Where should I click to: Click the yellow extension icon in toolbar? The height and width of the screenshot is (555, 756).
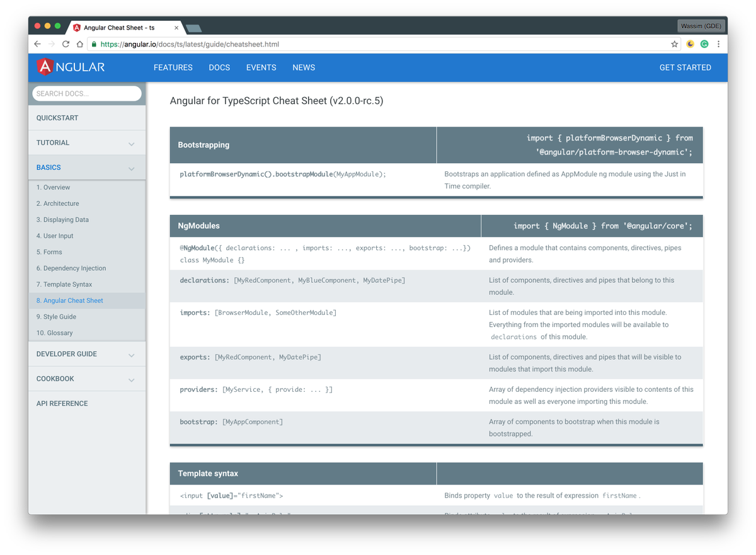690,44
